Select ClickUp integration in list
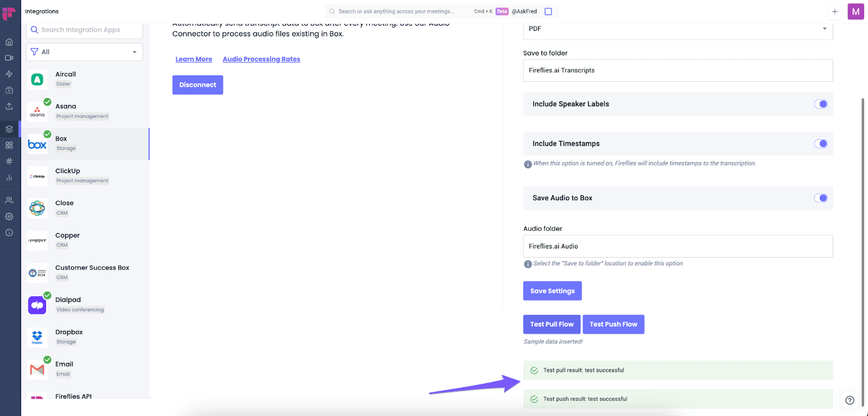This screenshot has height=416, width=868. tap(85, 176)
